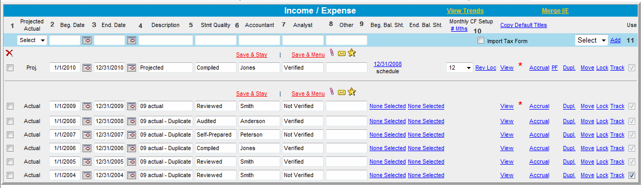Click the new entry Description field

click(166, 40)
